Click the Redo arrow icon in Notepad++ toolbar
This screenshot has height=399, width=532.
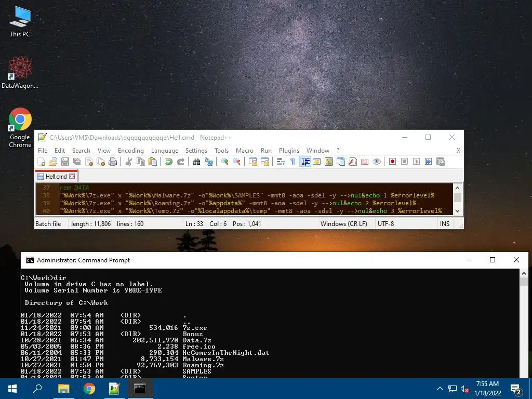[x=180, y=162]
